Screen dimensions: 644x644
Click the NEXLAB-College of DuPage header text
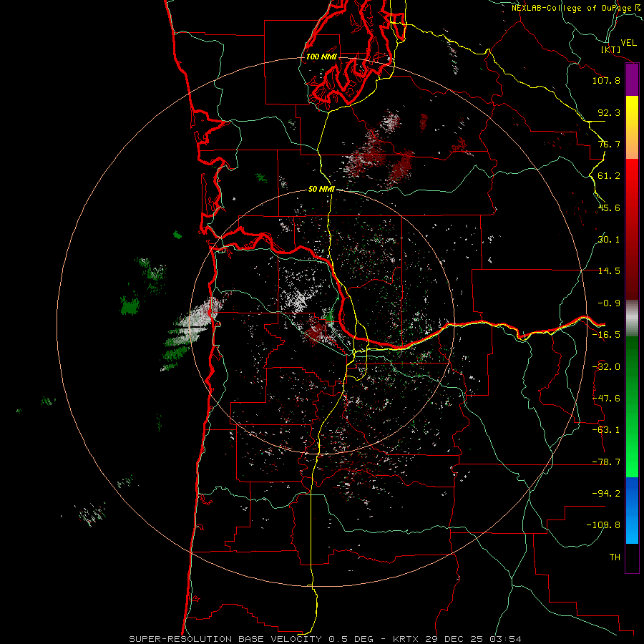[577, 8]
